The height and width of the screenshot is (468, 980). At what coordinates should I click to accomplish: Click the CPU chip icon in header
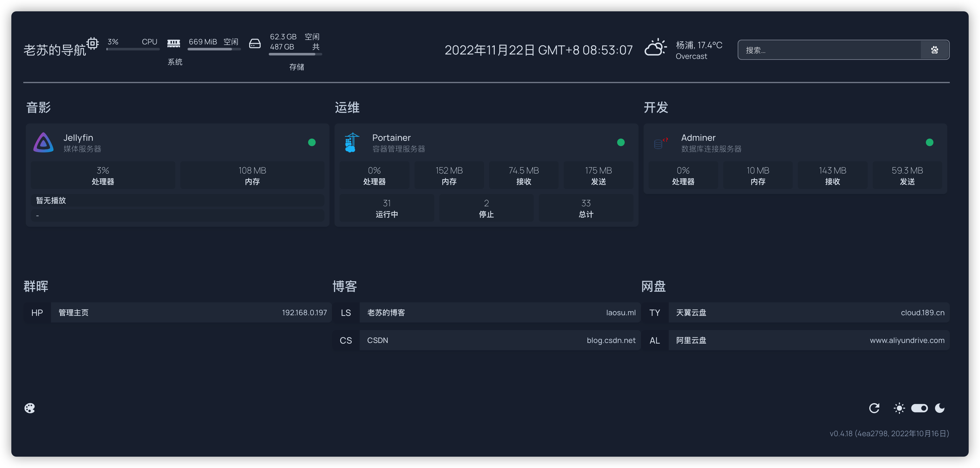coord(93,43)
